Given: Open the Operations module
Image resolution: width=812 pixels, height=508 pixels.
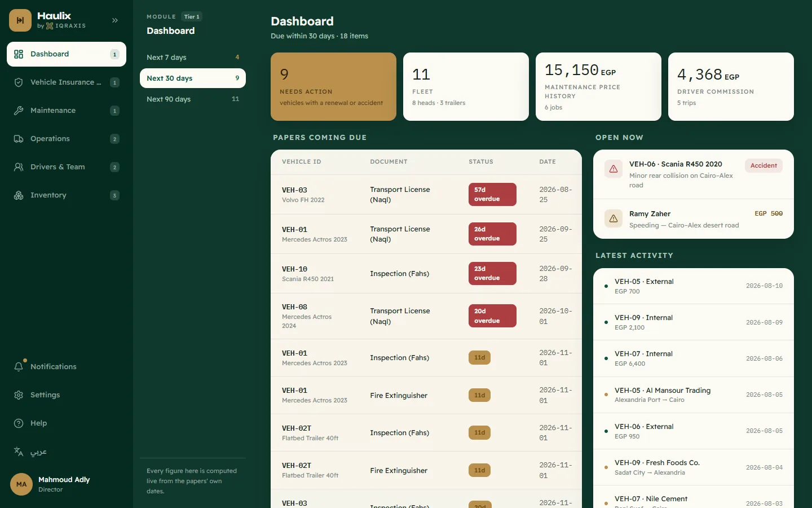Looking at the screenshot, I should (67, 139).
